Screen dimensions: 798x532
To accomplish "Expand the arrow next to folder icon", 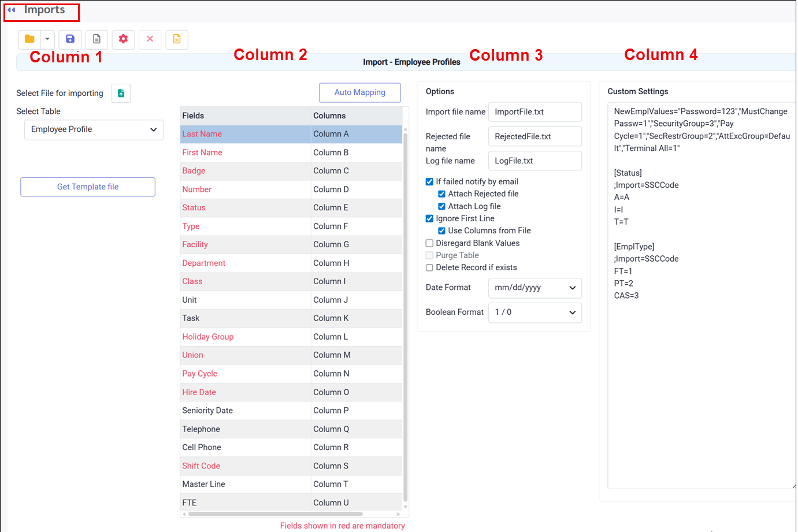I will click(47, 39).
